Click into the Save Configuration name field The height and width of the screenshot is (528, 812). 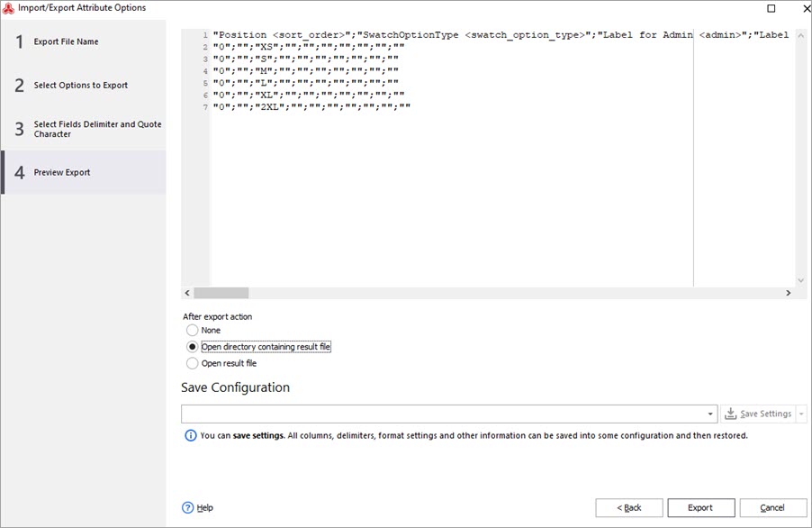pos(443,414)
